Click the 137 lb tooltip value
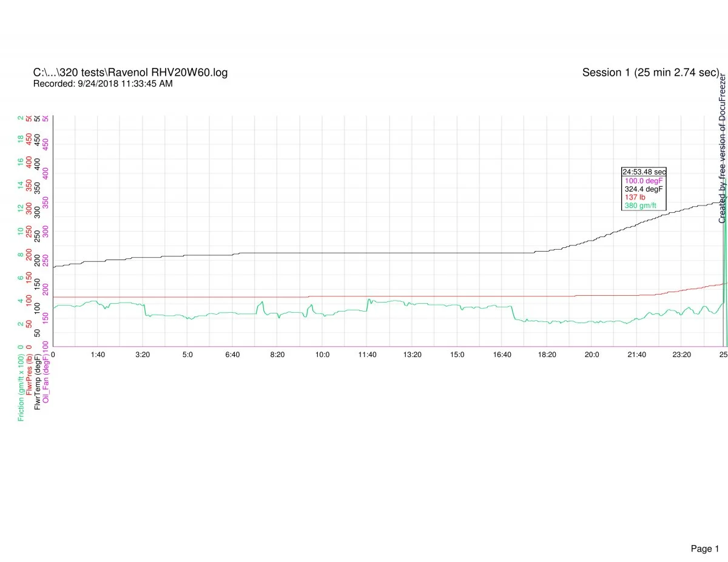 [635, 198]
